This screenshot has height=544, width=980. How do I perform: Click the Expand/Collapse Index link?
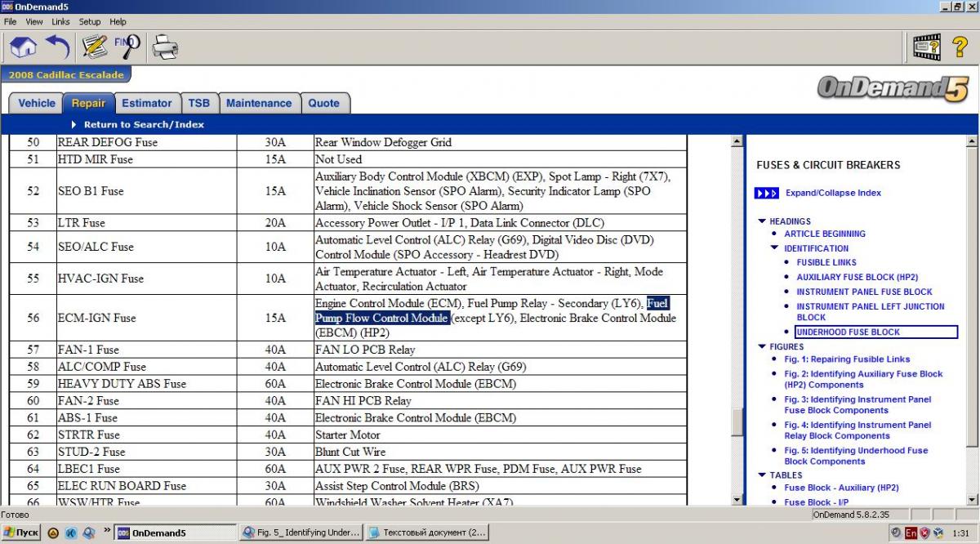coord(833,194)
